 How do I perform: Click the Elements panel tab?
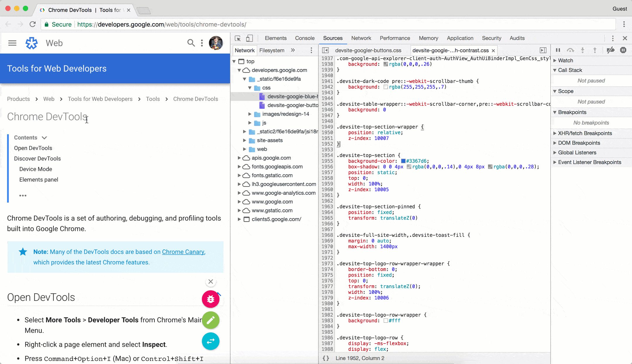(276, 38)
